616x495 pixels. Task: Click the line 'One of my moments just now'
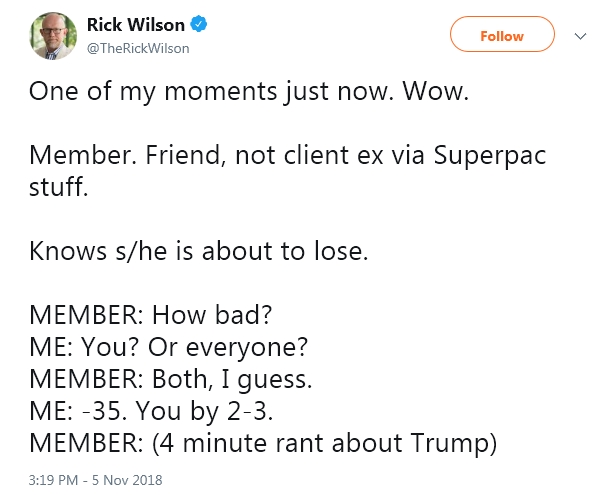(x=211, y=93)
